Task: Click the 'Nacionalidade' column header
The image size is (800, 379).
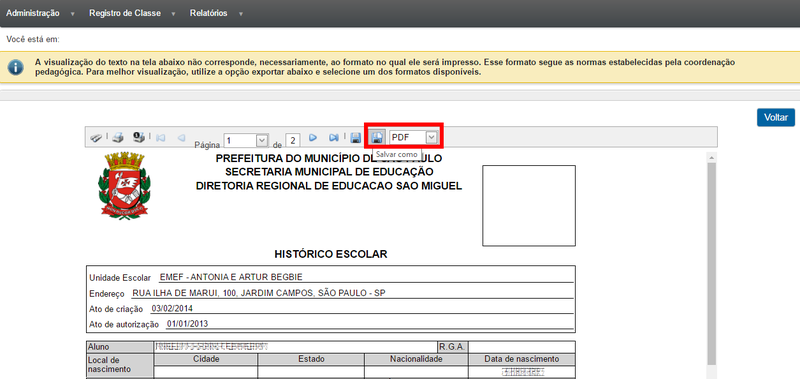Action: (x=416, y=359)
